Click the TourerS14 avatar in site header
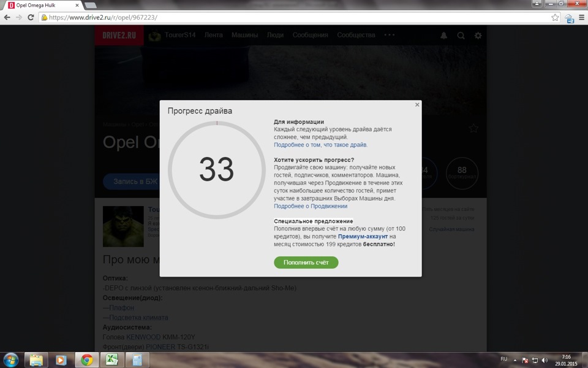 [154, 36]
